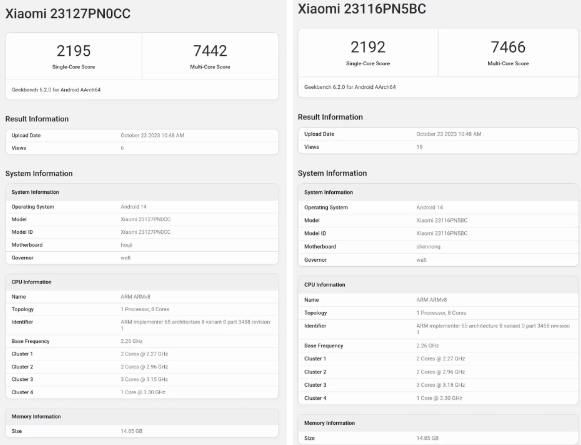The height and width of the screenshot is (445, 581).
Task: Click the left panel Result Information heading
Action: point(37,119)
